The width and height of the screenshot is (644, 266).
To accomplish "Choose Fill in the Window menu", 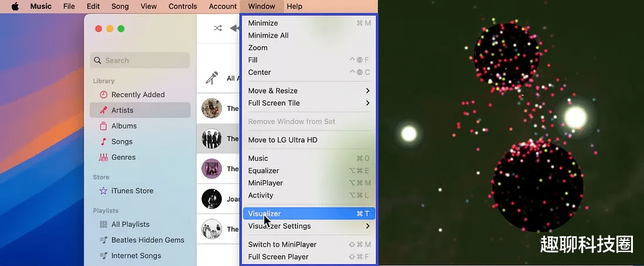I will 309,60.
